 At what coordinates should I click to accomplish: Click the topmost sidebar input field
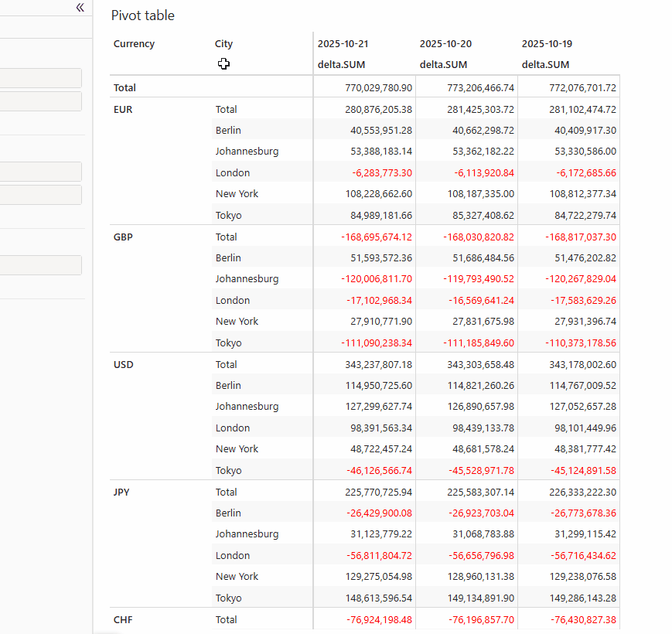tap(40, 77)
